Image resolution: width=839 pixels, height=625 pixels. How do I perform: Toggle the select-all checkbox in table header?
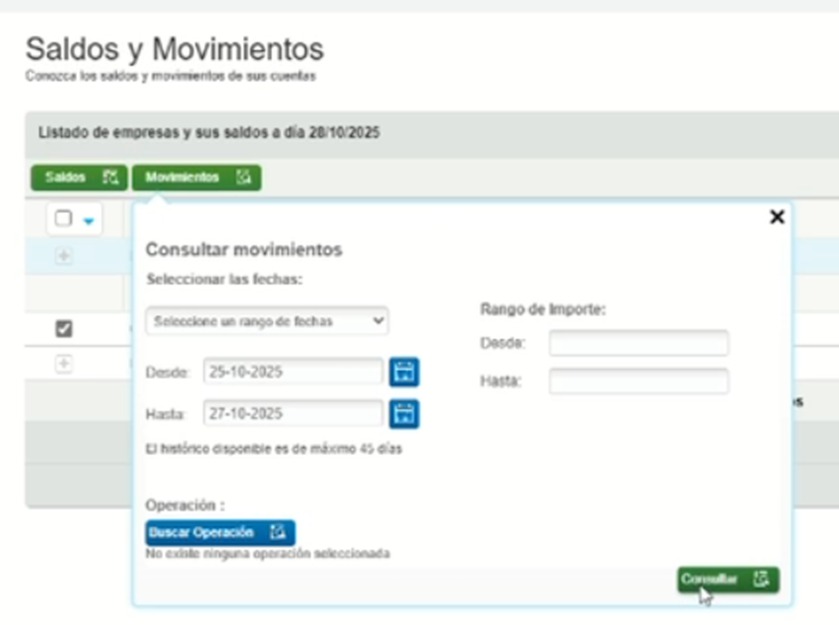coord(64,219)
